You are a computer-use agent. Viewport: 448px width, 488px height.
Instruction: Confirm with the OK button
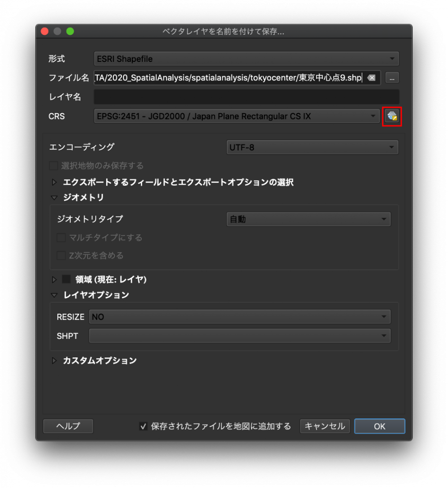pyautogui.click(x=379, y=426)
